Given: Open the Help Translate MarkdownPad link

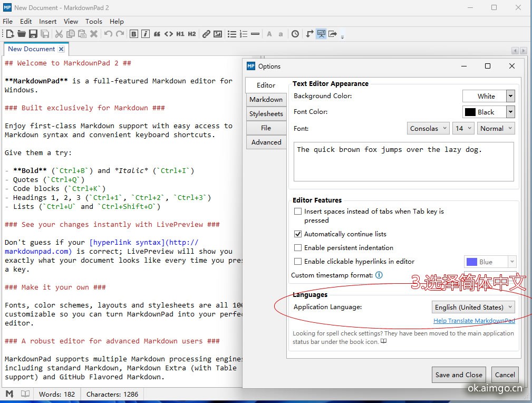Looking at the screenshot, I should pos(474,321).
